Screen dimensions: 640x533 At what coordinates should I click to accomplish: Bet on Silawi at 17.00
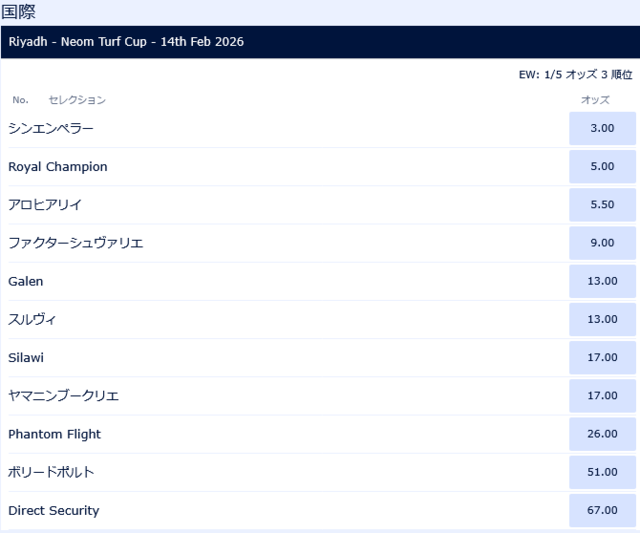coord(602,357)
